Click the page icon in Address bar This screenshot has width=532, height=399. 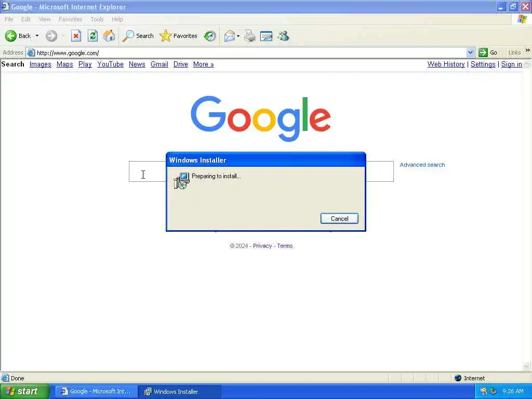point(31,52)
